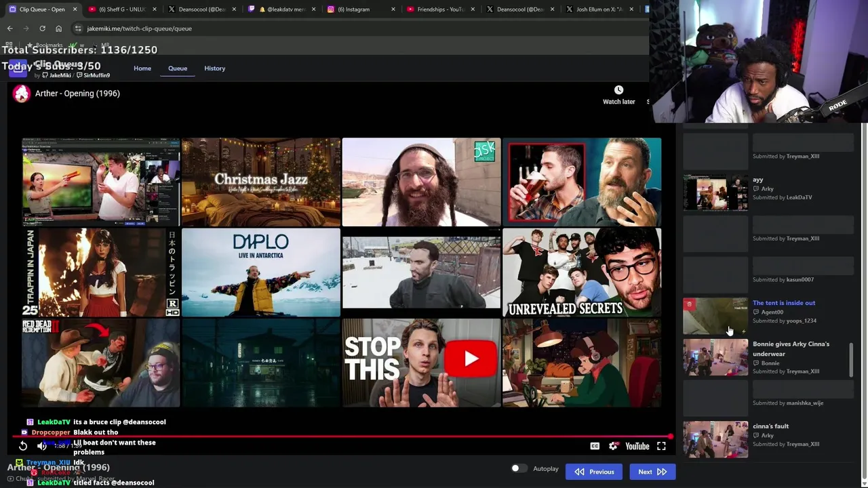
Task: Click the 'ayy' clip thumbnail
Action: tap(715, 193)
